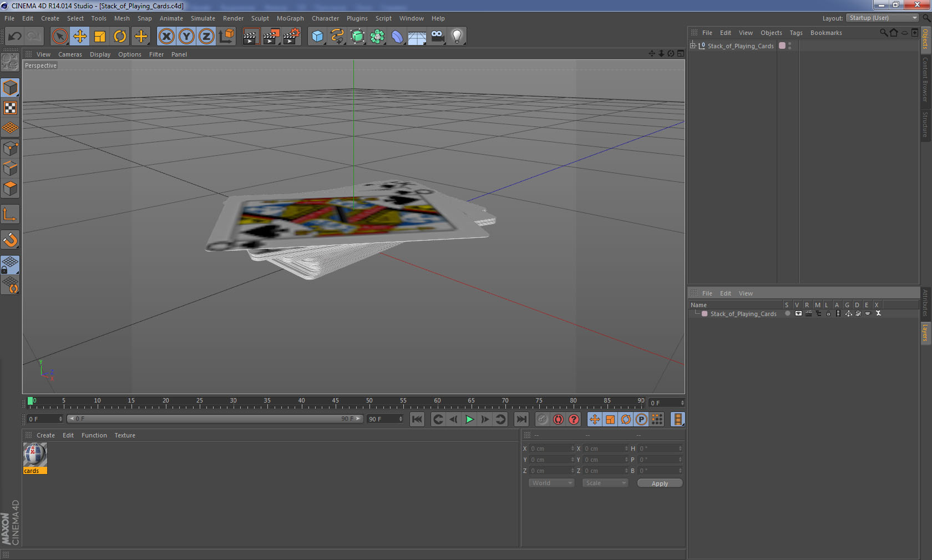Toggle rotation keyframe recording
932x560 pixels.
click(x=626, y=419)
